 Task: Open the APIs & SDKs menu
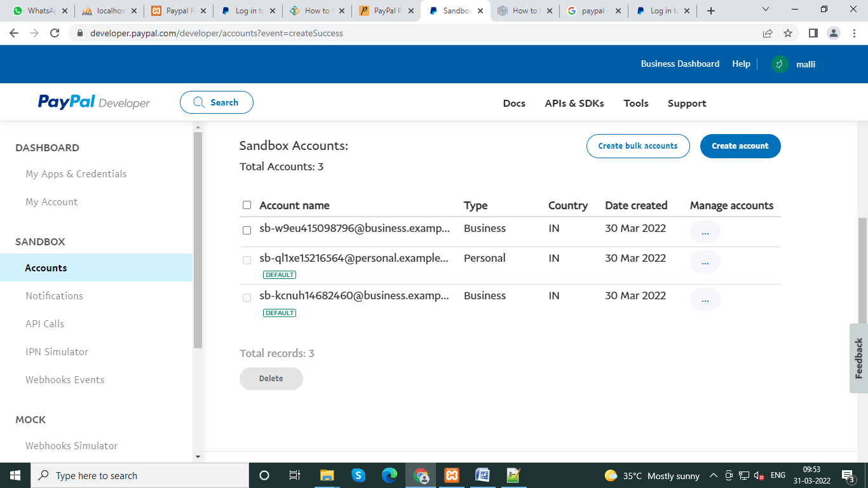click(574, 103)
